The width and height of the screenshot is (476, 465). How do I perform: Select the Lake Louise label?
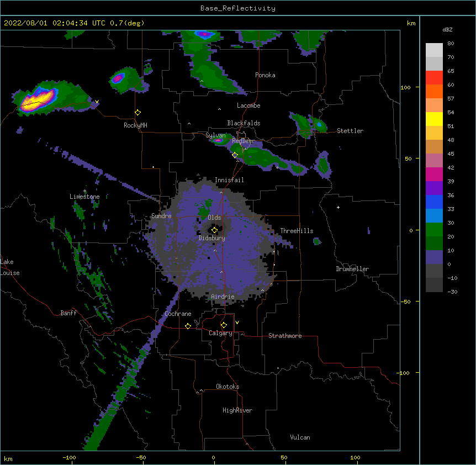(x=10, y=267)
